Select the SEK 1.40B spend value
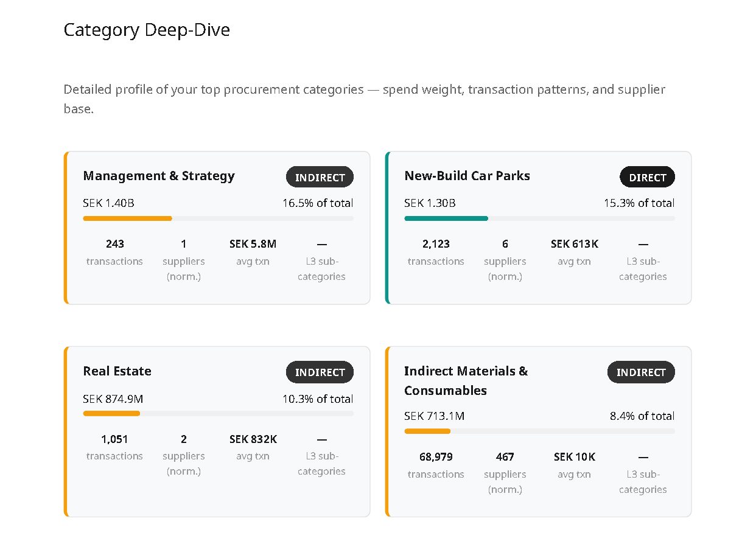The width and height of the screenshot is (756, 544). point(108,203)
